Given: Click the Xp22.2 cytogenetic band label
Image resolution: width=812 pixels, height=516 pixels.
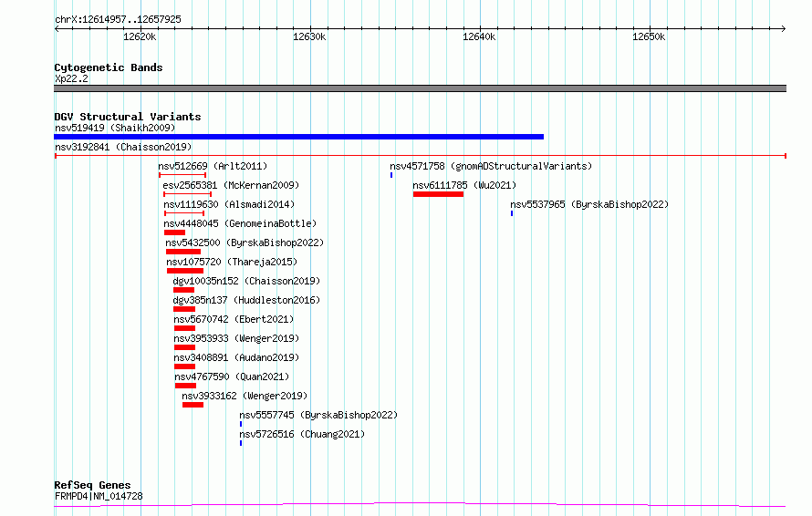Looking at the screenshot, I should pos(71,78).
